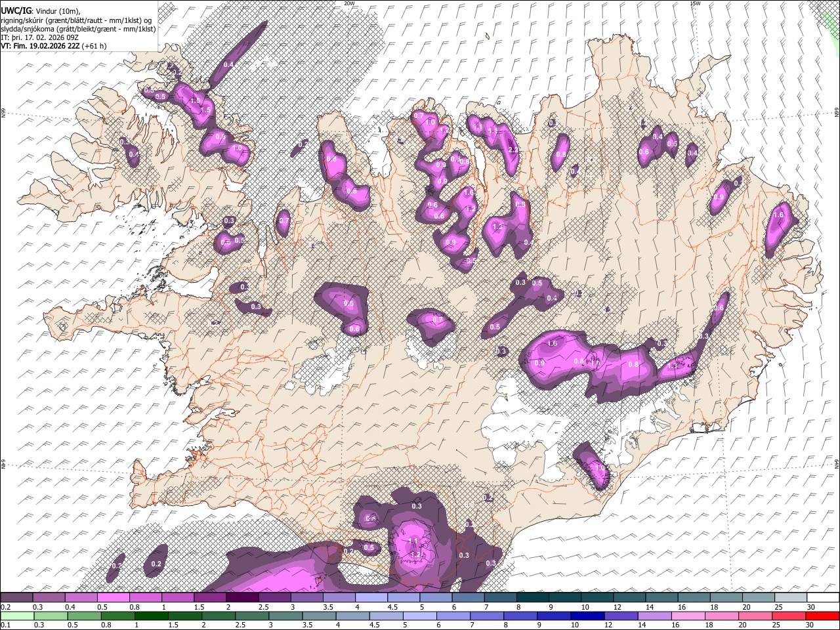Pick gray-teal snow swatch between 16 and 18
The image size is (840, 630).
[x=694, y=597]
